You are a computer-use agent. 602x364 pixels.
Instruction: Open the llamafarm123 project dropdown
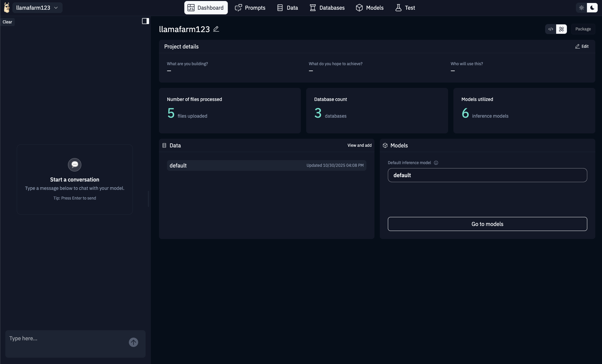(37, 7)
